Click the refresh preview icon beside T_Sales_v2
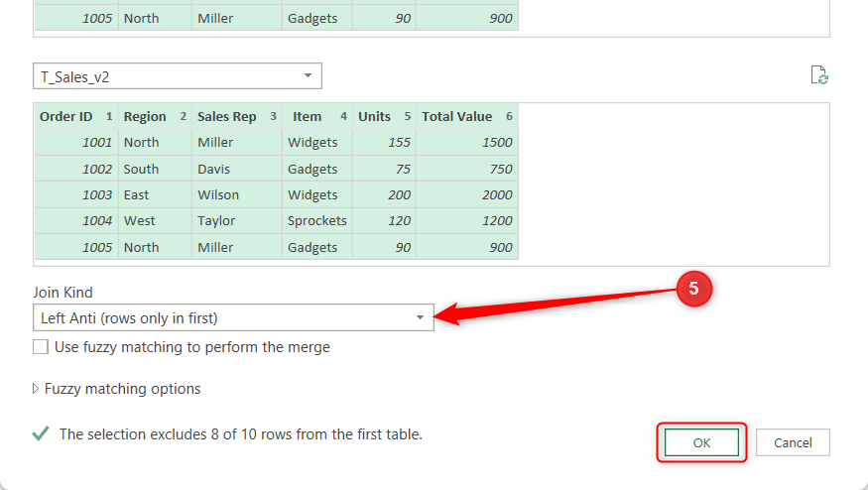Image resolution: width=868 pixels, height=490 pixels. click(819, 75)
